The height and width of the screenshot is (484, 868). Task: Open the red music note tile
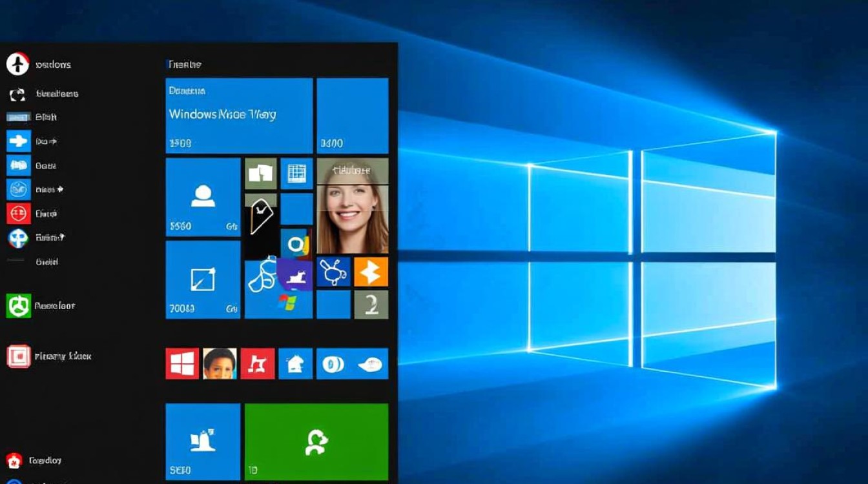pos(257,363)
